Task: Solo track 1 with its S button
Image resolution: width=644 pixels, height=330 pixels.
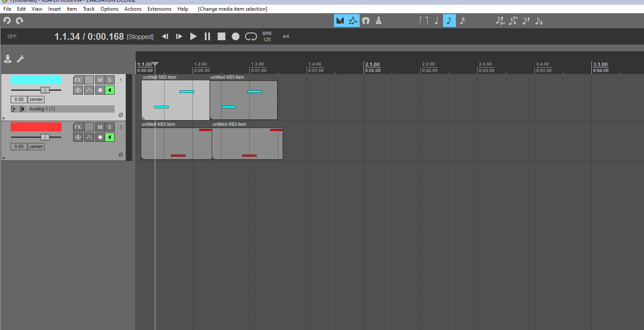Action: 110,80
